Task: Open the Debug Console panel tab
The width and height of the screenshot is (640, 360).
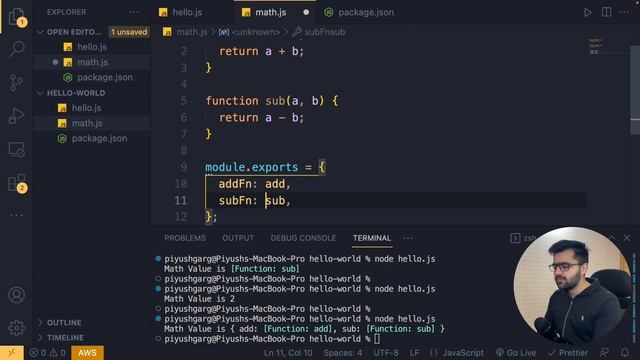Action: pos(303,238)
